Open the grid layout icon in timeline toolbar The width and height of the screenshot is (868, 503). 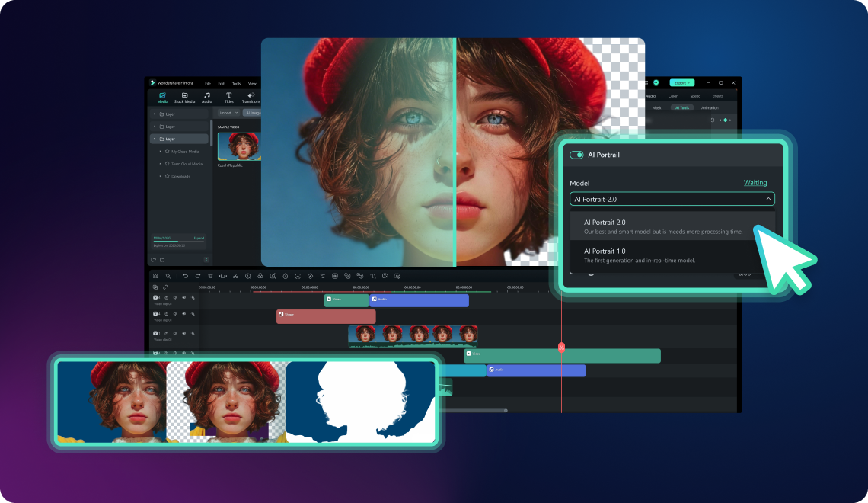click(155, 276)
